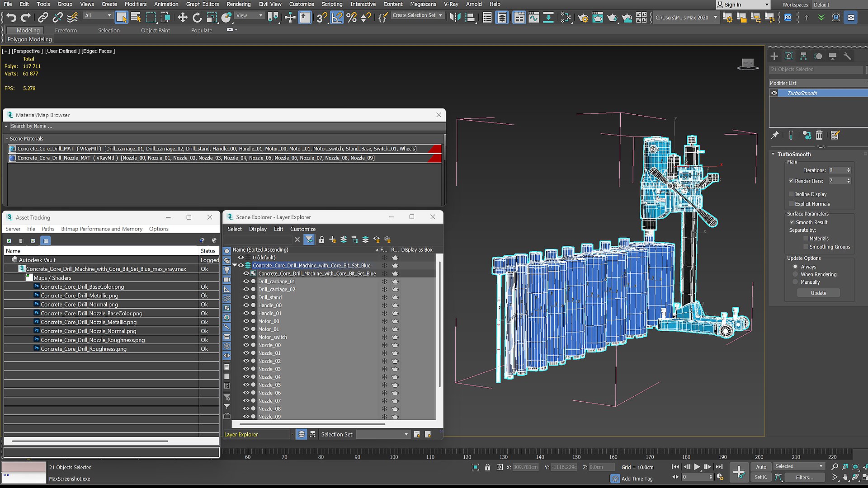This screenshot has width=868, height=488.
Task: Click the Auto key button
Action: 761,467
